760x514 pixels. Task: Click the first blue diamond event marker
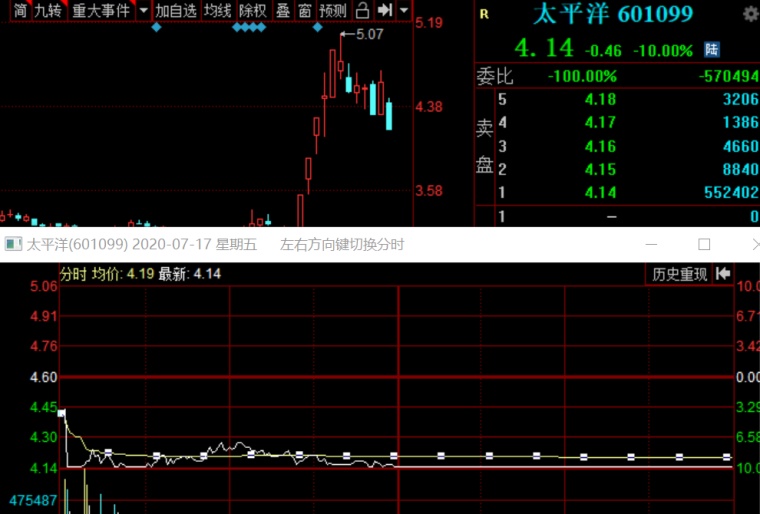[156, 28]
